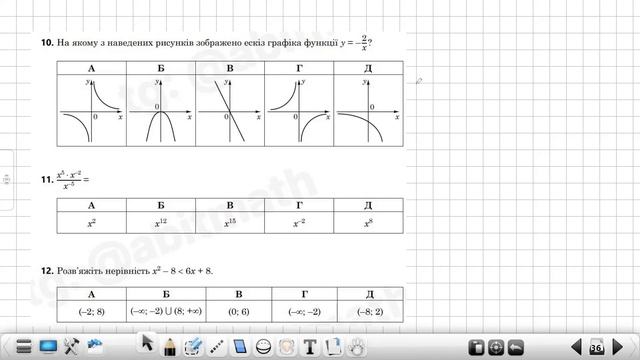Click answer (–8; 2) in question 12
The image size is (640, 360).
point(370,312)
